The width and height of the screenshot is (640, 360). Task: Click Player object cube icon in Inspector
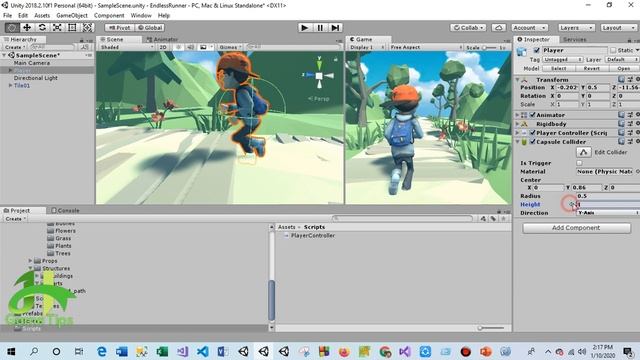coord(522,51)
